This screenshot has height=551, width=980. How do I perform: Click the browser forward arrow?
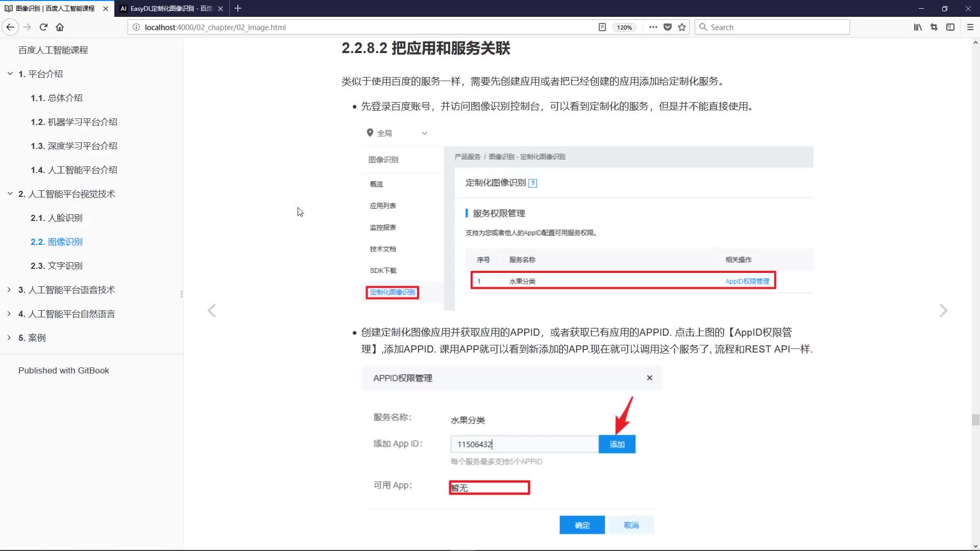point(28,27)
